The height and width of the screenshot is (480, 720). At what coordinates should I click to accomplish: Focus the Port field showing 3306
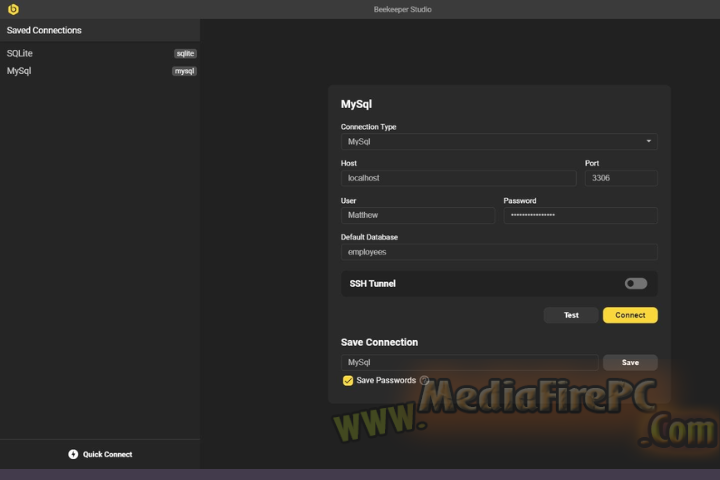pyautogui.click(x=621, y=178)
